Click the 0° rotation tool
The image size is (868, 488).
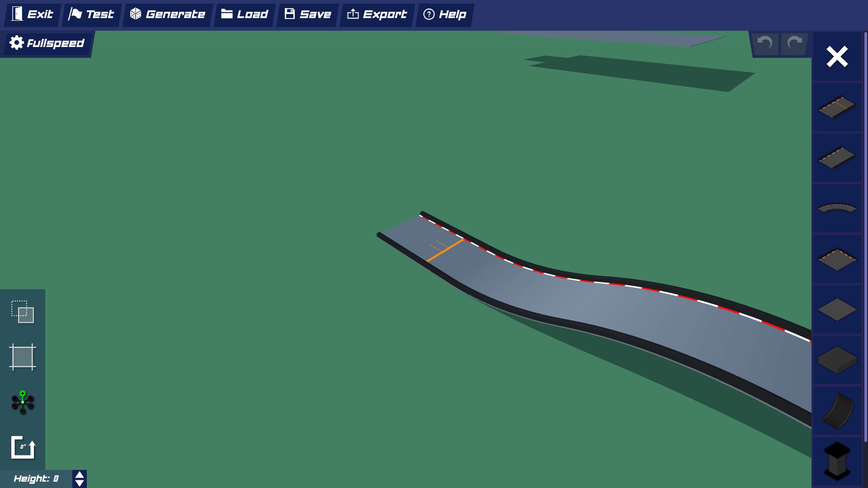coord(23,447)
